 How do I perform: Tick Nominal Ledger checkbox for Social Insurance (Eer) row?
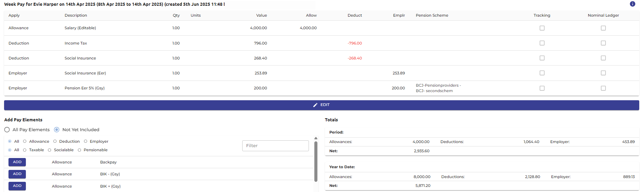coord(603,73)
